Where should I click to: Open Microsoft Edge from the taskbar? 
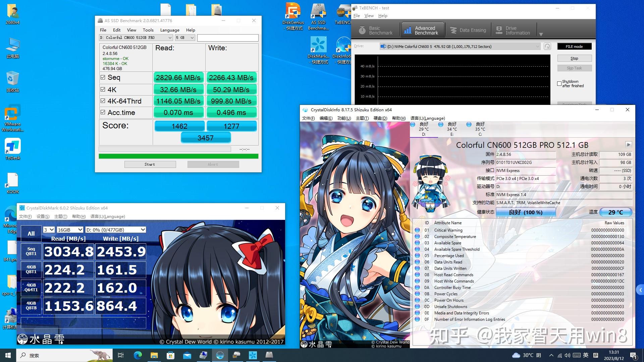click(138, 355)
